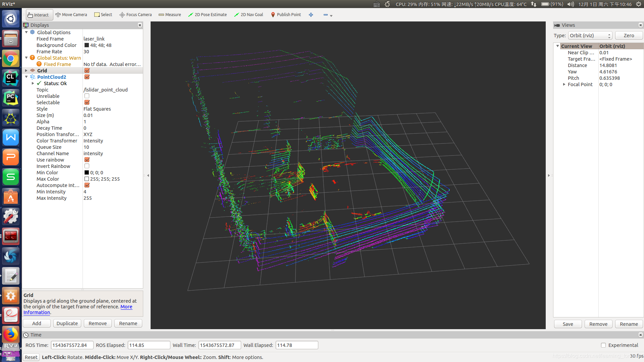Click the Publish Point tool

[285, 15]
